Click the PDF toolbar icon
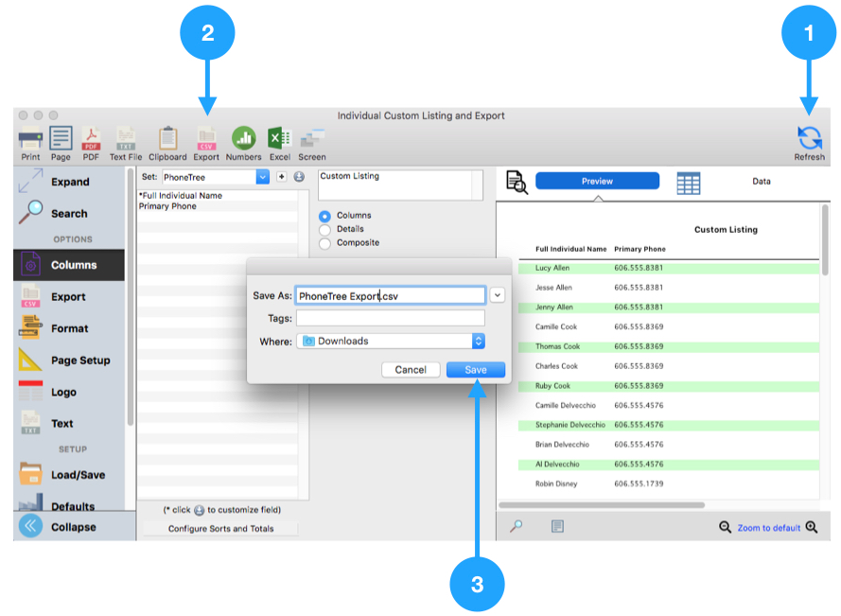The image size is (841, 616). tap(91, 139)
